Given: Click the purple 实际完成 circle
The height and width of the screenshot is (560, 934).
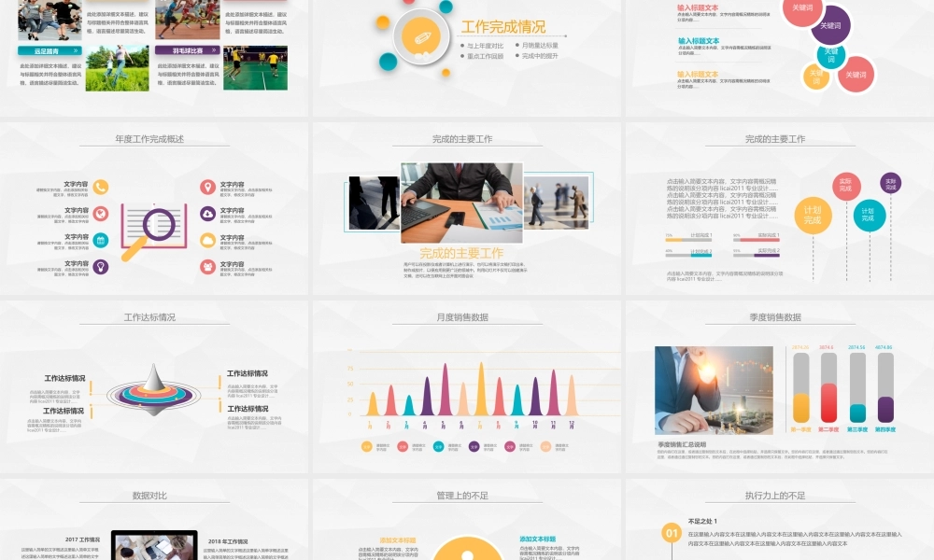Looking at the screenshot, I should [890, 183].
